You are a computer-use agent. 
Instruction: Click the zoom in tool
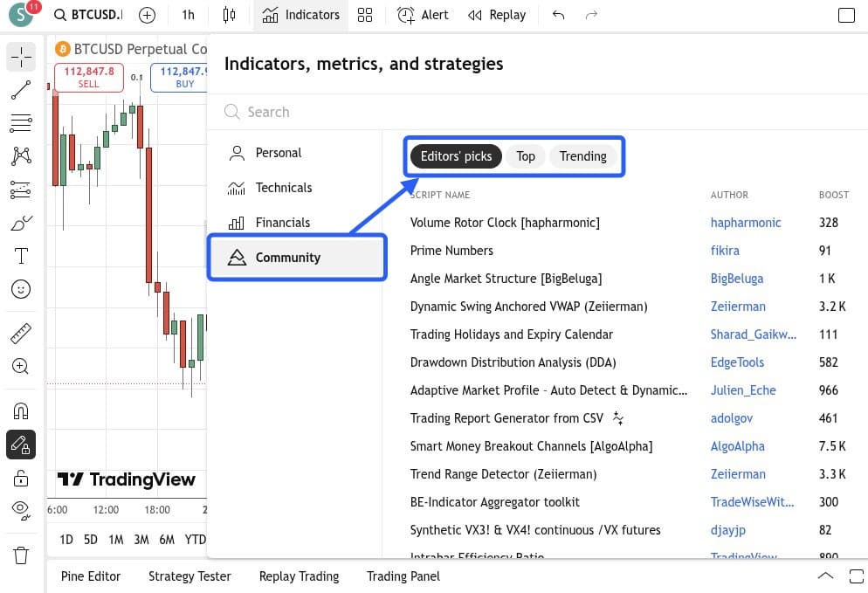point(21,367)
